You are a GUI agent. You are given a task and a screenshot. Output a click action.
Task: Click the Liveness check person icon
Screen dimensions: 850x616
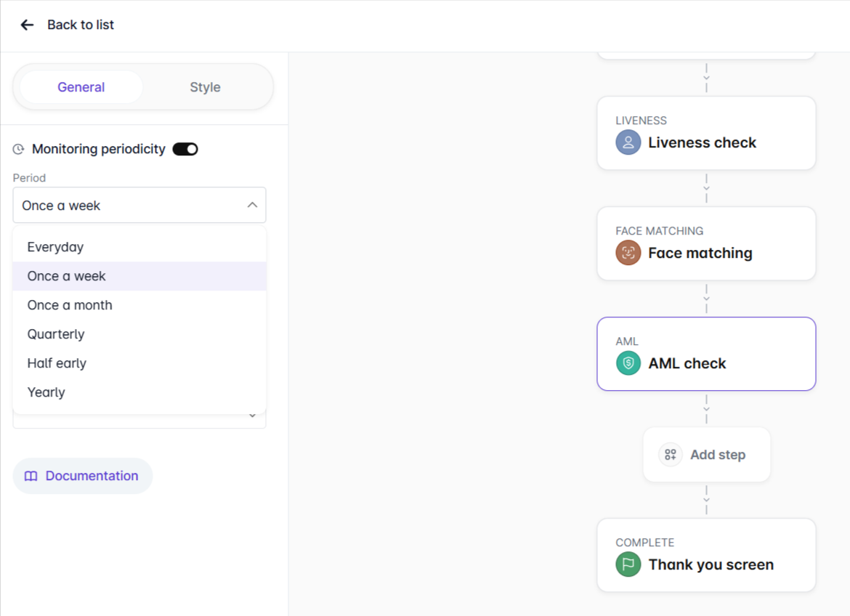tap(628, 142)
